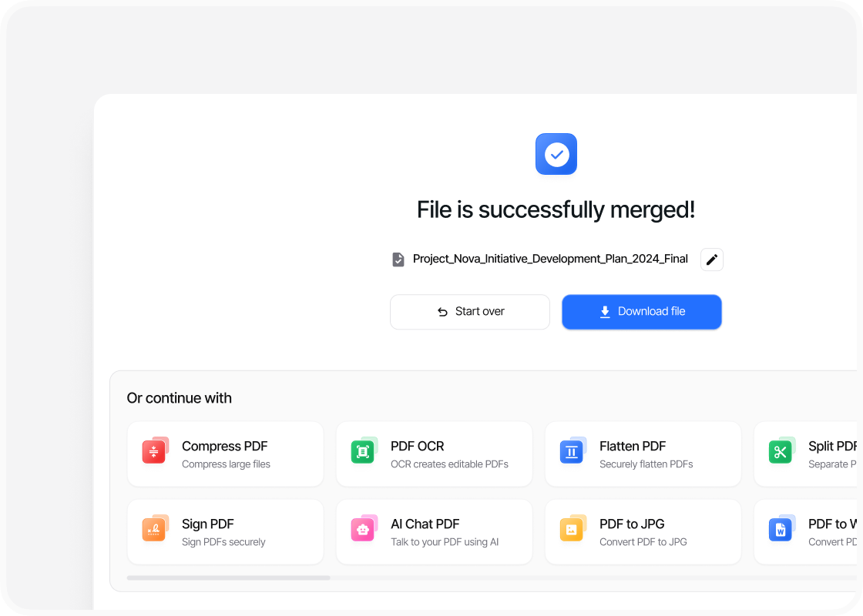863x616 pixels.
Task: Click the AI Chat PDF title text
Action: 425,524
